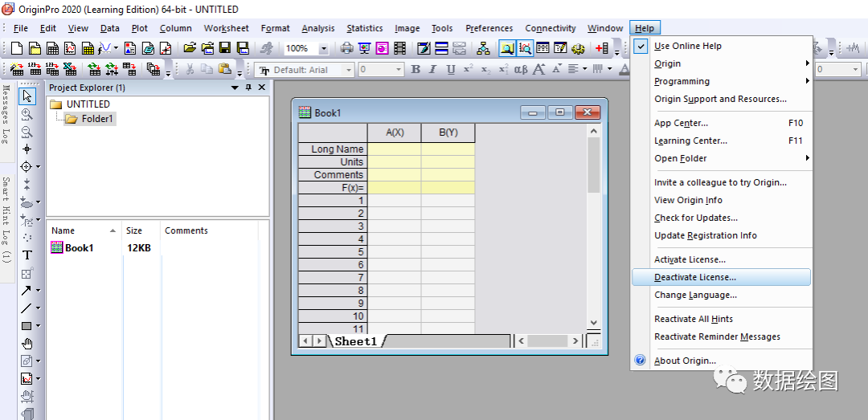This screenshot has width=868, height=420.
Task: Click Deactivate License... menu entry
Action: [x=721, y=277]
